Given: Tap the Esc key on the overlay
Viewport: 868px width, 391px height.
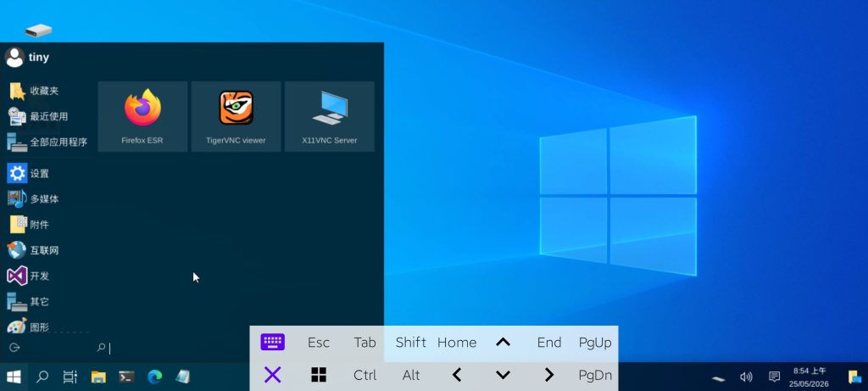Looking at the screenshot, I should point(319,343).
